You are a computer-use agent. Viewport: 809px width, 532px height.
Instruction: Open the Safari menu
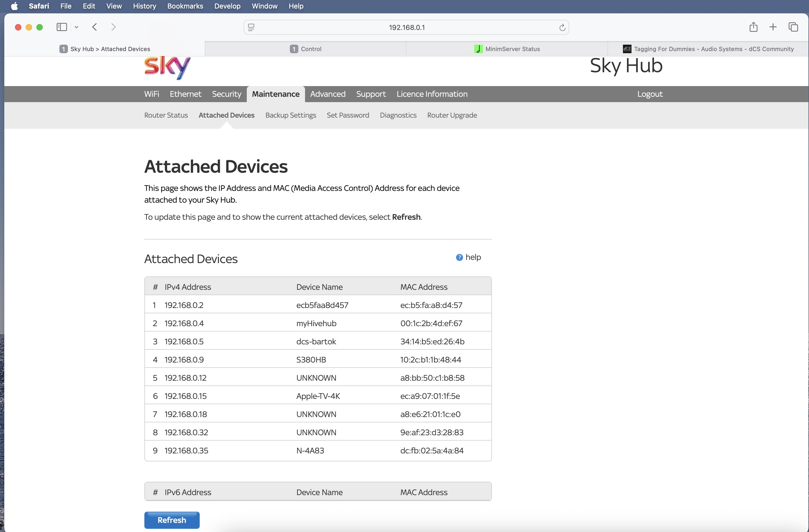[x=39, y=6]
